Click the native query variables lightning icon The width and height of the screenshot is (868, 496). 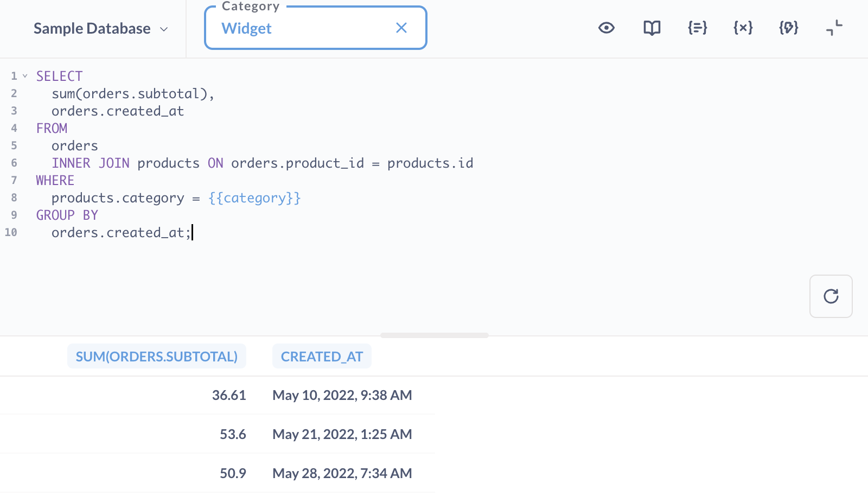(788, 28)
